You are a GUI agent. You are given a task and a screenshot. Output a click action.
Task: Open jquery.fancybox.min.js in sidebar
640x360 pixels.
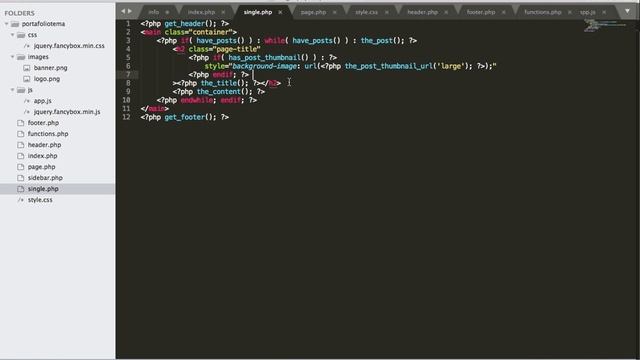[67, 112]
